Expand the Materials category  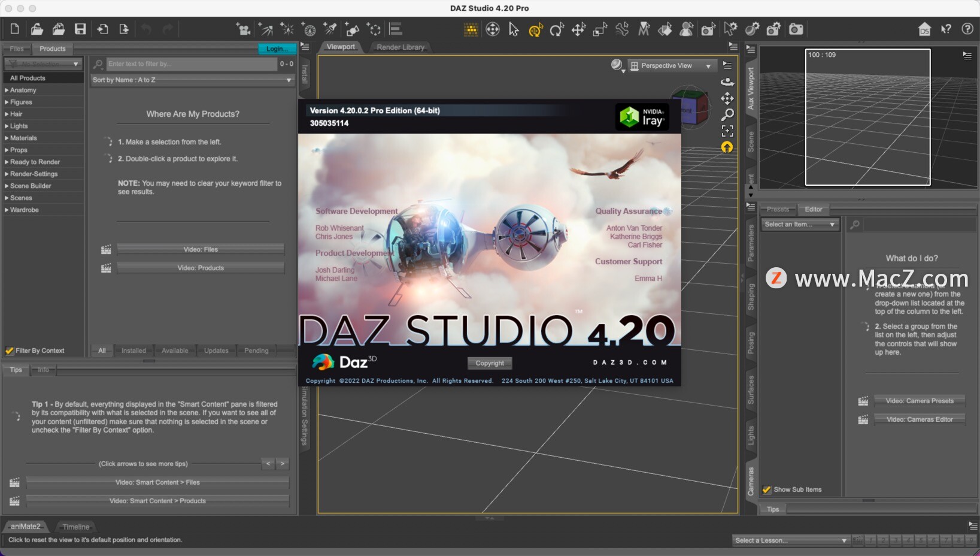coord(7,138)
